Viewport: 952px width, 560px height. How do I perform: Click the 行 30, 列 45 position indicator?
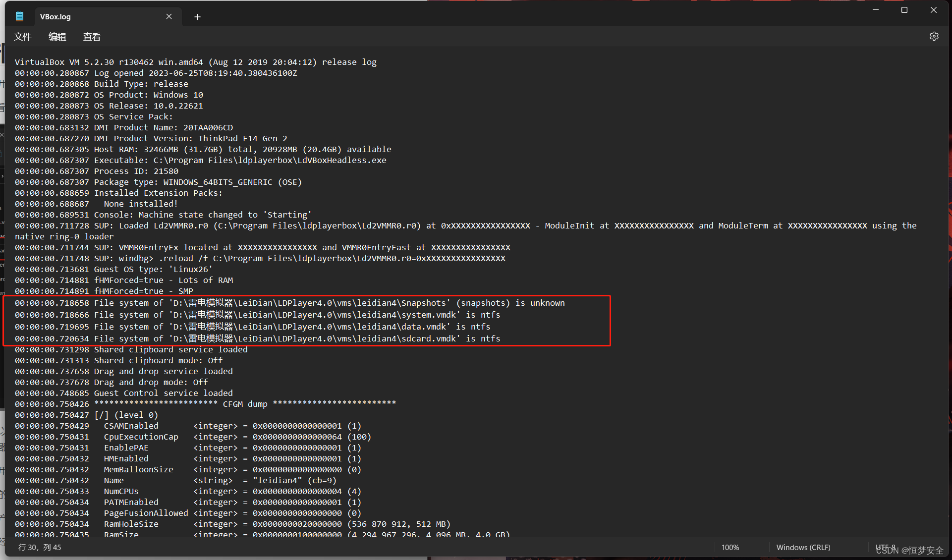point(40,547)
